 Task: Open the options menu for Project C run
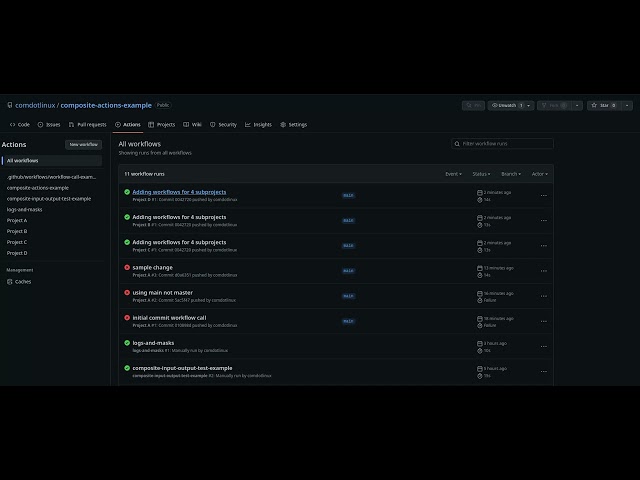544,246
